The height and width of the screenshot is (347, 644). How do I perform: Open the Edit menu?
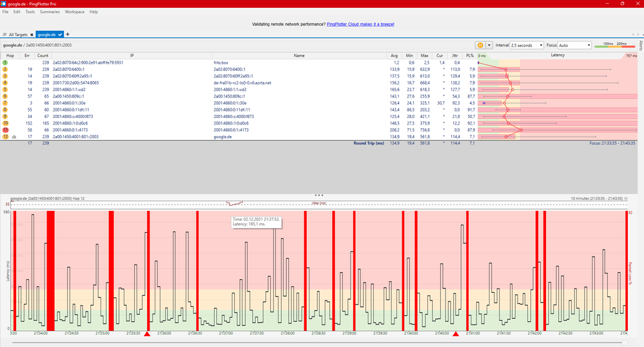click(17, 12)
